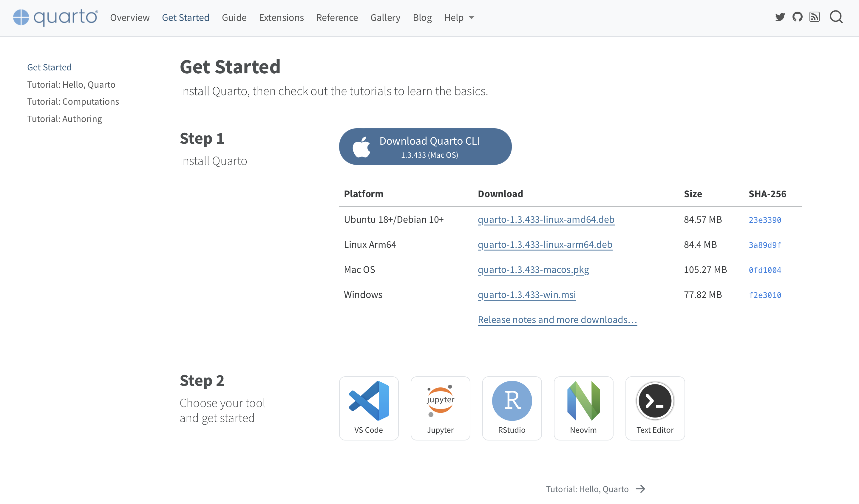Viewport: 859px width, 504px height.
Task: Click the Overview navigation tab
Action: (x=129, y=17)
